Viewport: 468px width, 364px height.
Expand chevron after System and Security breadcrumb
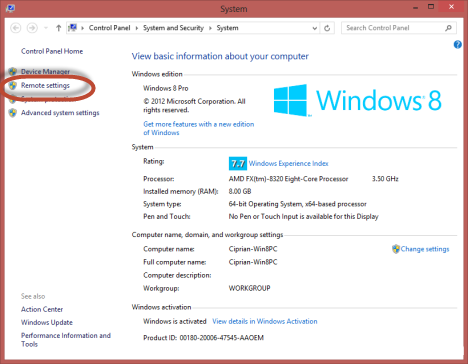tap(210, 28)
